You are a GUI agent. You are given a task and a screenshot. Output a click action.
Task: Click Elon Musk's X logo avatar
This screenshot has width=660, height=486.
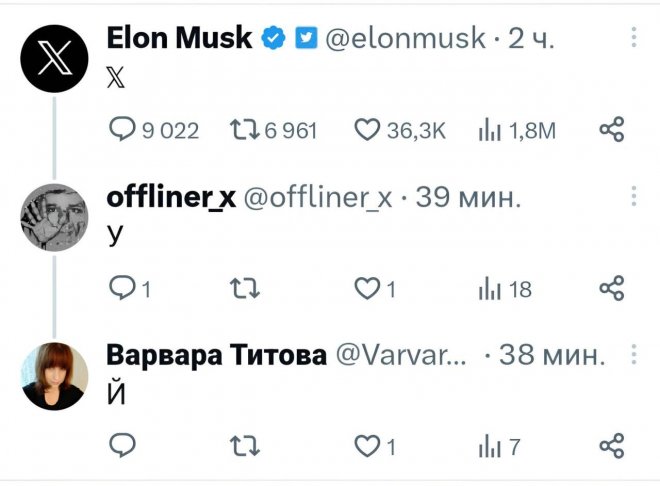(x=53, y=60)
